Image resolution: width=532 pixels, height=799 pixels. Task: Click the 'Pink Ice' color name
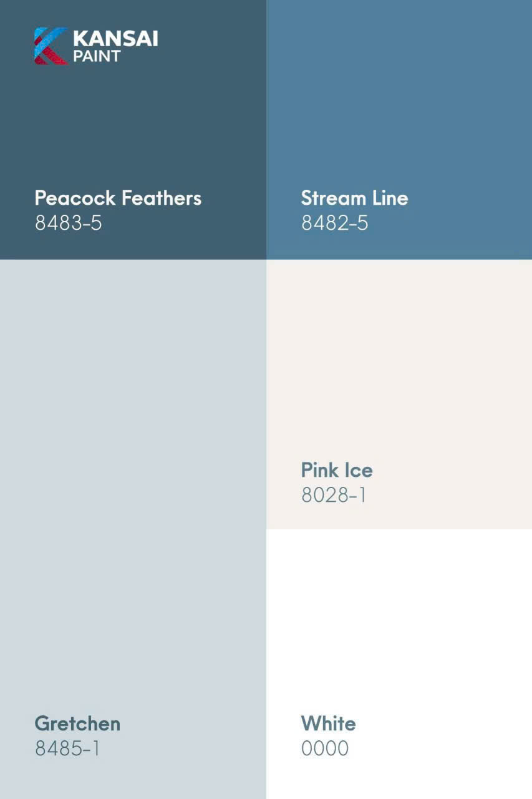(x=337, y=470)
